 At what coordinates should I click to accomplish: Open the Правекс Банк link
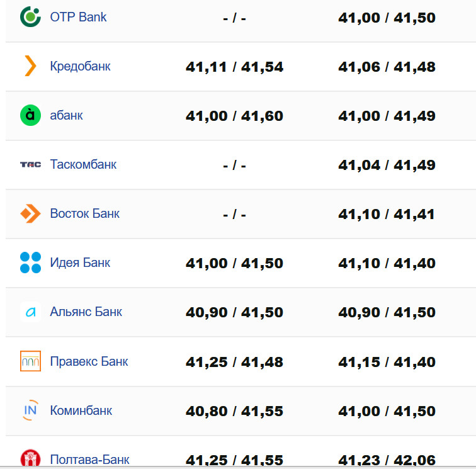click(x=89, y=361)
